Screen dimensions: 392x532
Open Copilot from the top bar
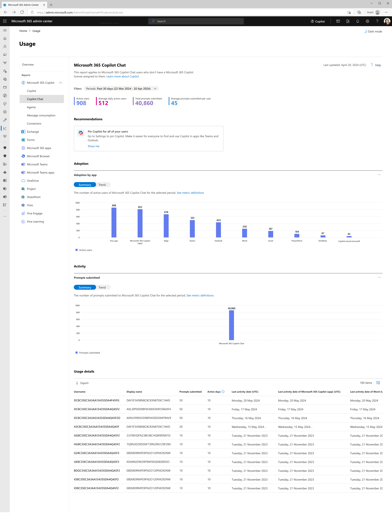point(317,21)
